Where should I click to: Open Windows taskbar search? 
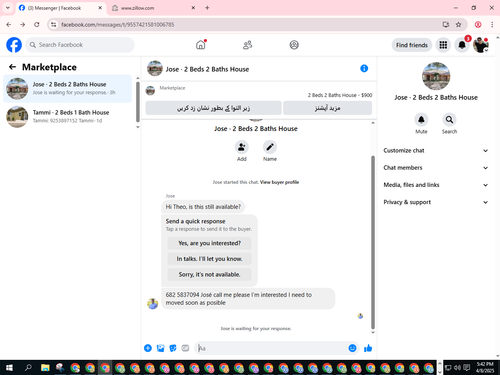28,368
